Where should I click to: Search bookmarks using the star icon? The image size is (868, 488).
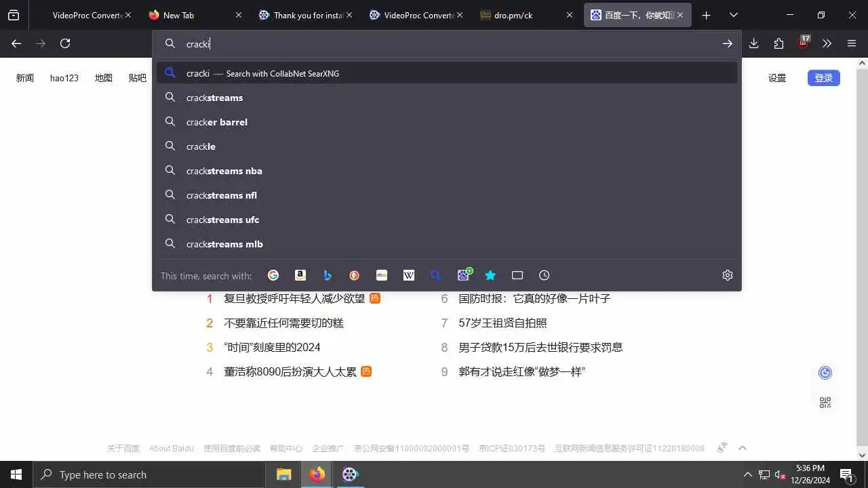point(490,275)
